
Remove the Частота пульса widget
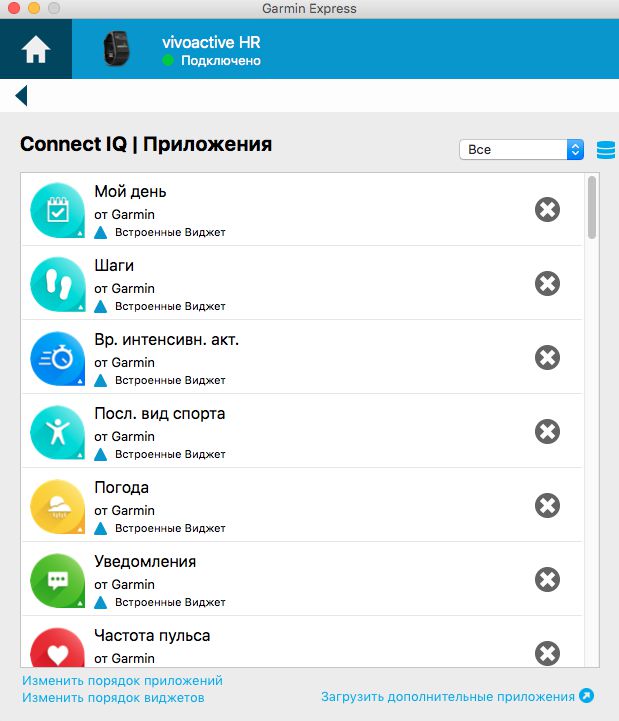tap(547, 653)
